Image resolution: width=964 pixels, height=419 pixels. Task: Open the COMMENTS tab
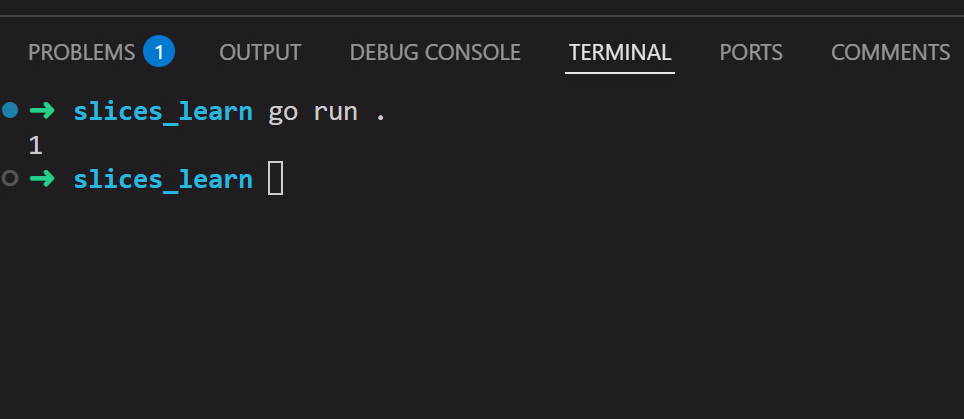[x=890, y=52]
